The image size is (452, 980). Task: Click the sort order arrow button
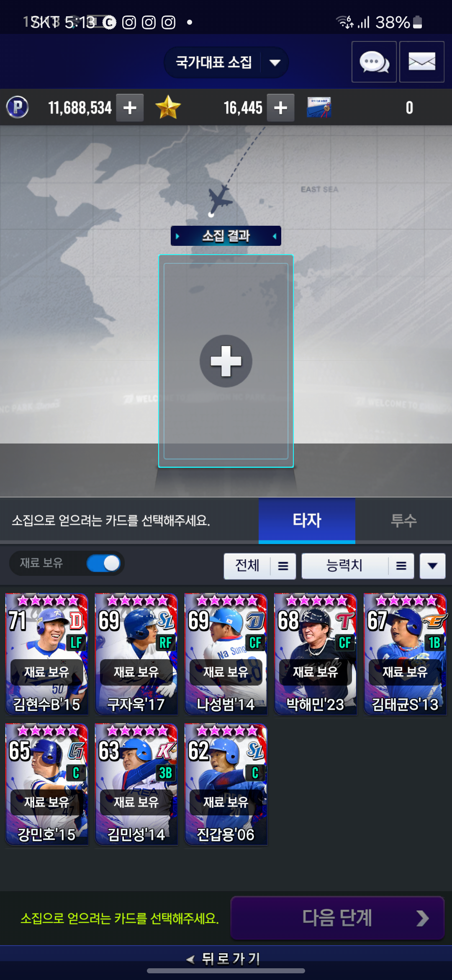(x=433, y=566)
